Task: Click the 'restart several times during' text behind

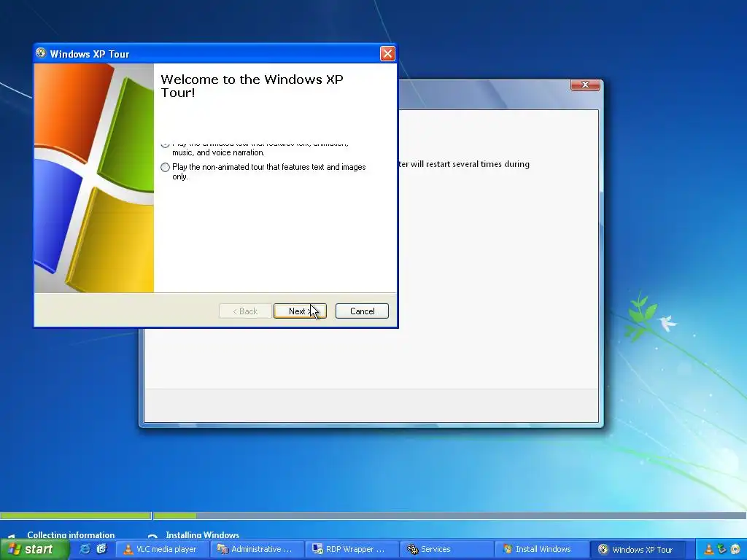Action: 477,164
